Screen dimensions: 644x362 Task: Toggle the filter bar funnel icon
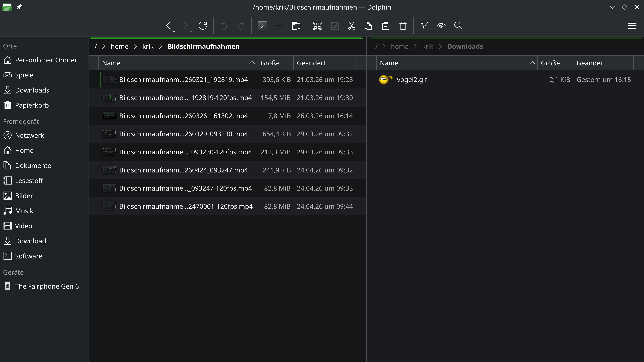pos(424,25)
